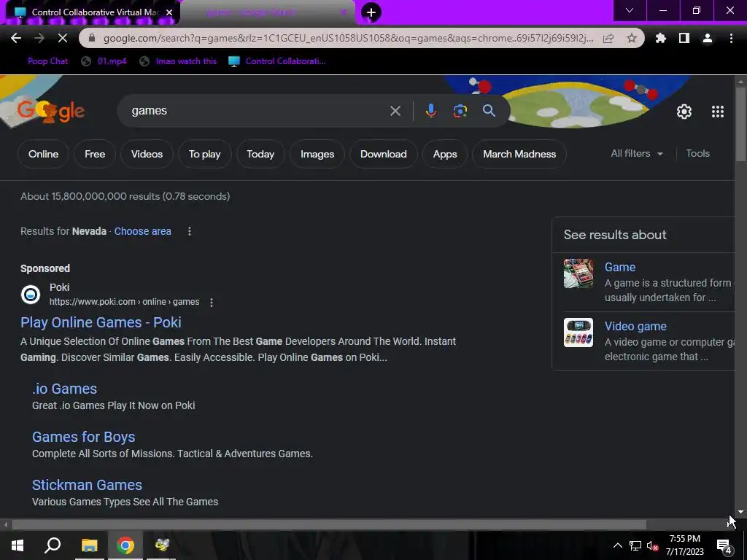Click the Video game thumbnail
747x560 pixels.
tap(578, 332)
